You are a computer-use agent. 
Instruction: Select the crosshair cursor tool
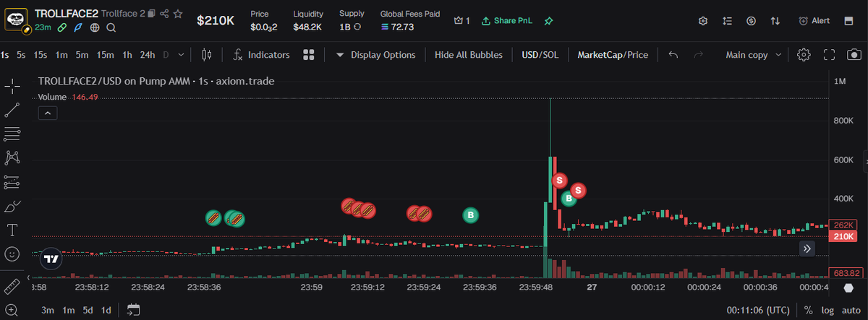(12, 87)
